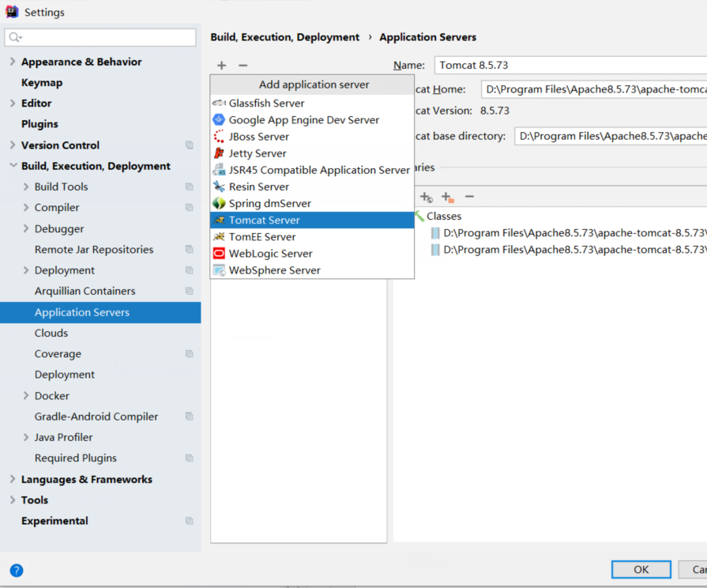
Task: Click project-level icon beside Coverage
Action: click(x=190, y=354)
